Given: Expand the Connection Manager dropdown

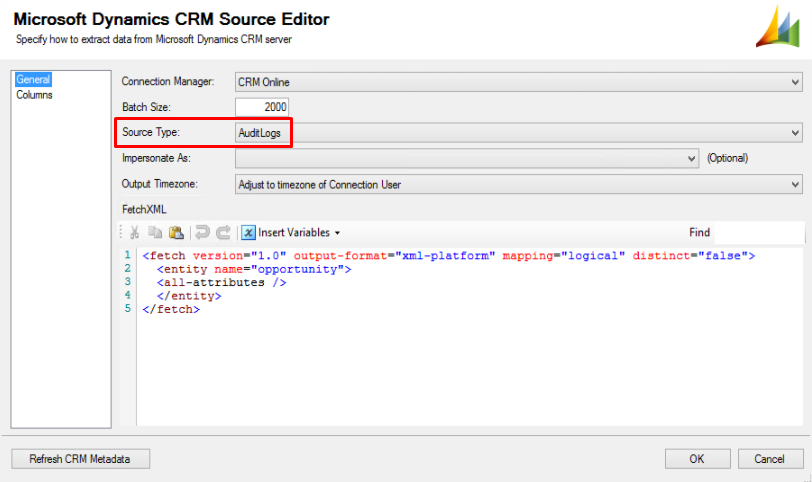Looking at the screenshot, I should click(795, 82).
